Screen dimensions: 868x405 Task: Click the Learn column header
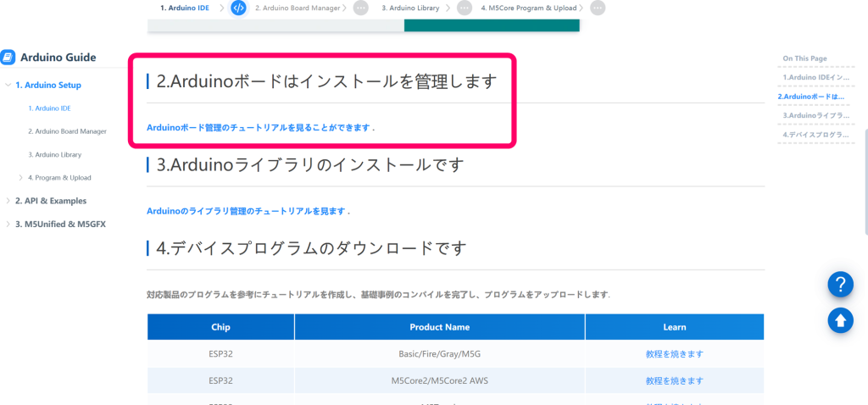pos(675,327)
